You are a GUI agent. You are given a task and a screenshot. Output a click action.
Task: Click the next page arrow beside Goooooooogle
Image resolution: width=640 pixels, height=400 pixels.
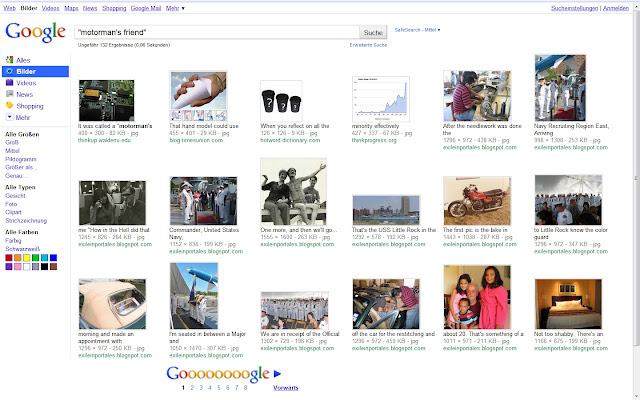click(277, 373)
